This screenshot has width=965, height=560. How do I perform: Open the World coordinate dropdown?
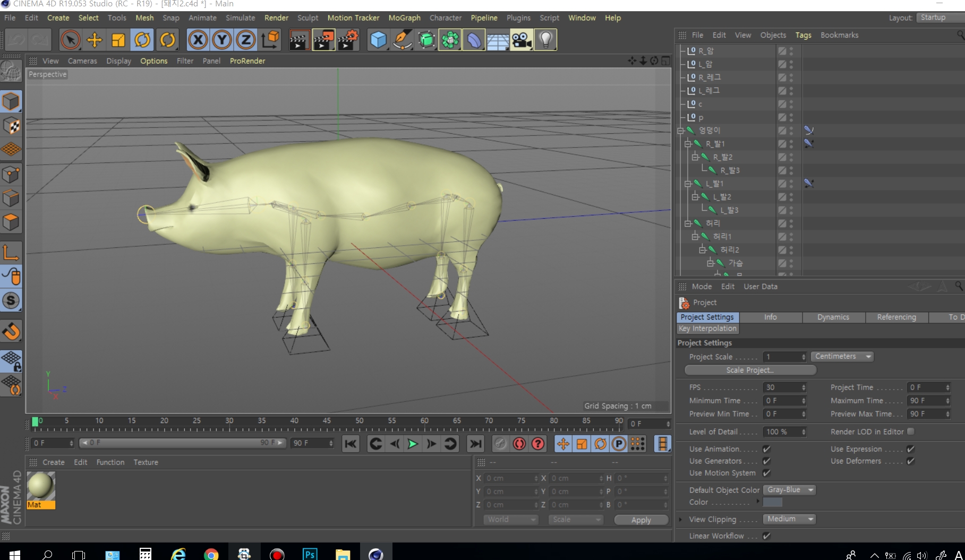tap(510, 520)
